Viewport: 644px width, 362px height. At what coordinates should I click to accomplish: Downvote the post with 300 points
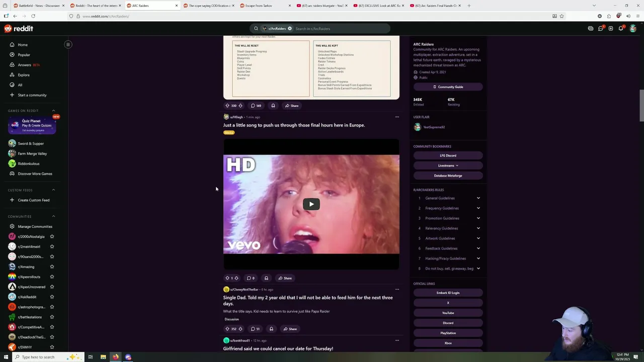coord(240,106)
